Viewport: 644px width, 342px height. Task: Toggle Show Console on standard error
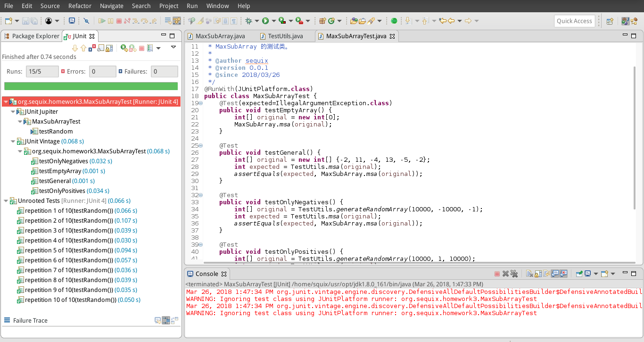click(563, 274)
